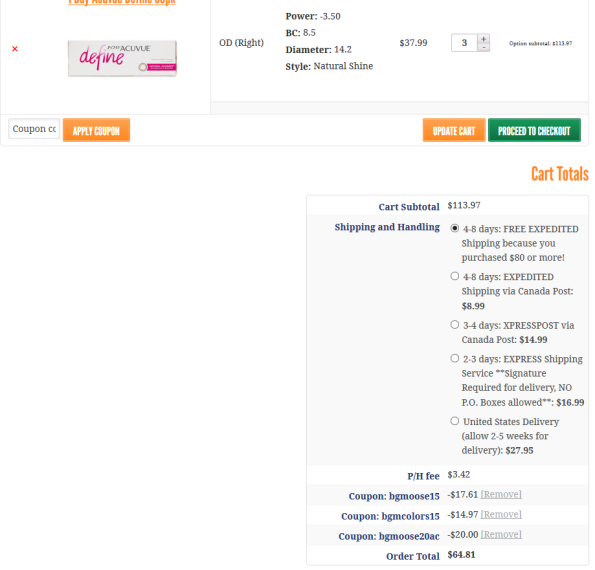Select United States Delivery $27.95 option
Image resolution: width=595 pixels, height=570 pixels.
455,421
